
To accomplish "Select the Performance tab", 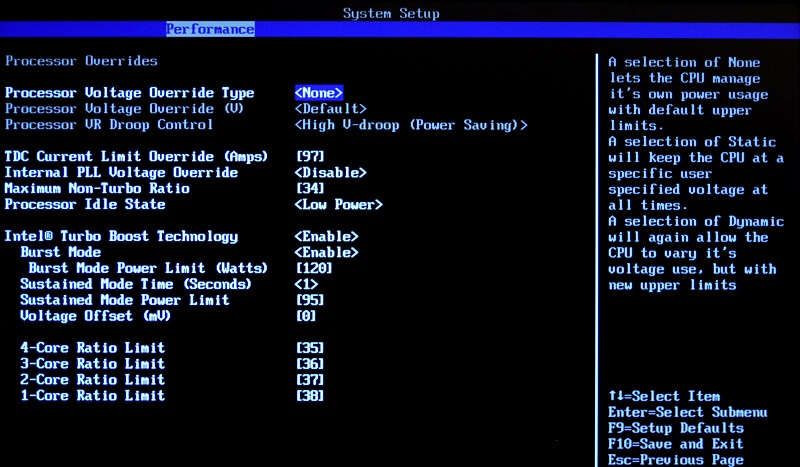I will [x=210, y=30].
